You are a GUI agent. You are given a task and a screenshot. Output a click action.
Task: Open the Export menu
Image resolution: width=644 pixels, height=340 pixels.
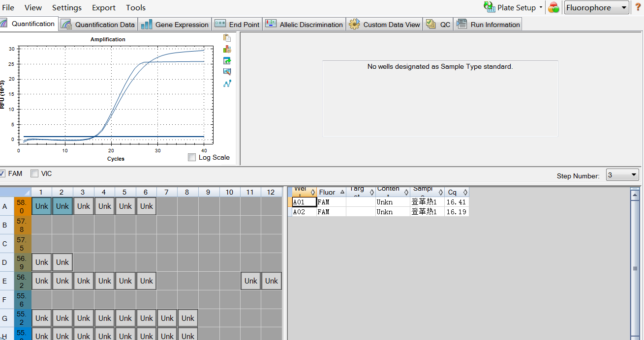[x=104, y=7]
